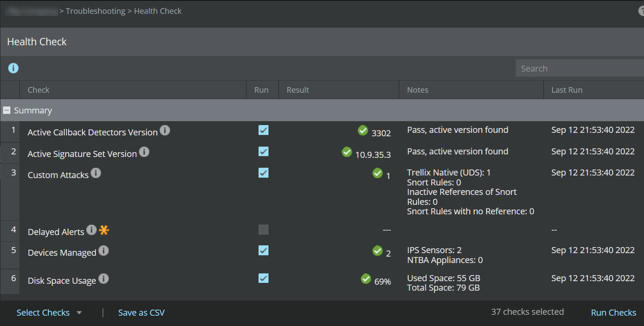Open info icon beside Disk Space Usage

(104, 279)
